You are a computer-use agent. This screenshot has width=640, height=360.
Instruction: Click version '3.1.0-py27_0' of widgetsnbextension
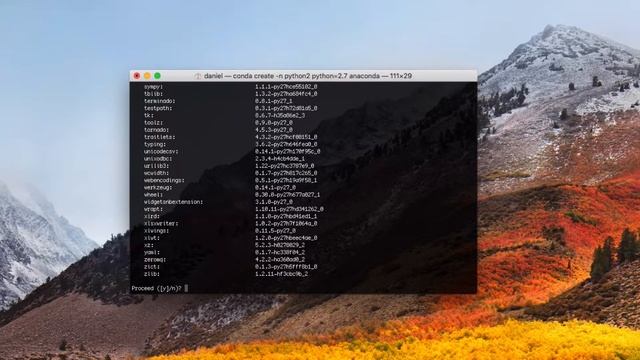tap(274, 202)
